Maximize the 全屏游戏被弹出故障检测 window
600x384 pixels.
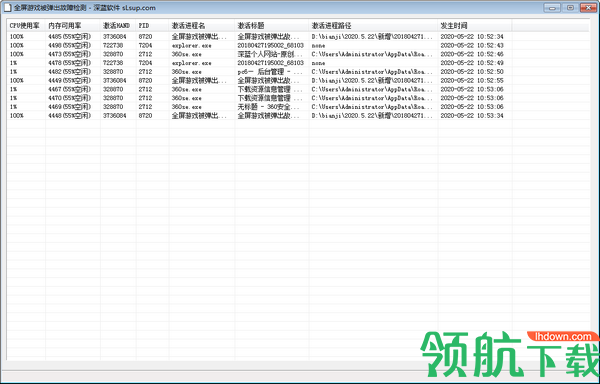(570, 7)
